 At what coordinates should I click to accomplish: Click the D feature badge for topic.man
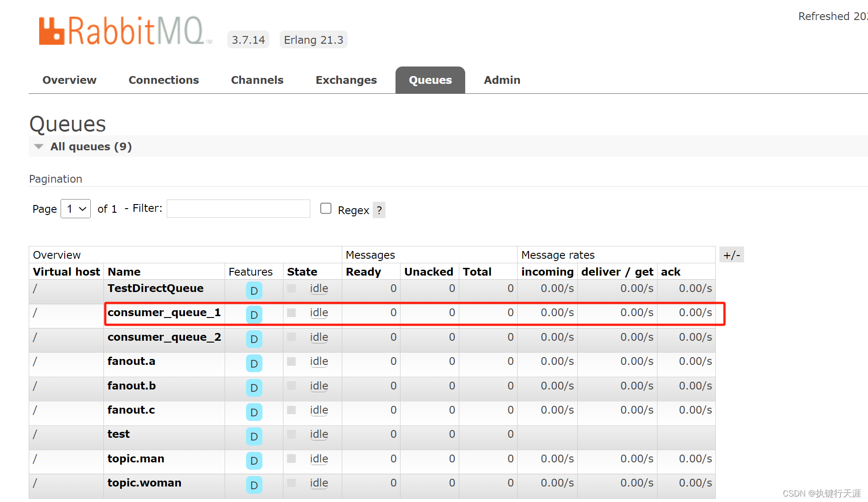pos(254,461)
